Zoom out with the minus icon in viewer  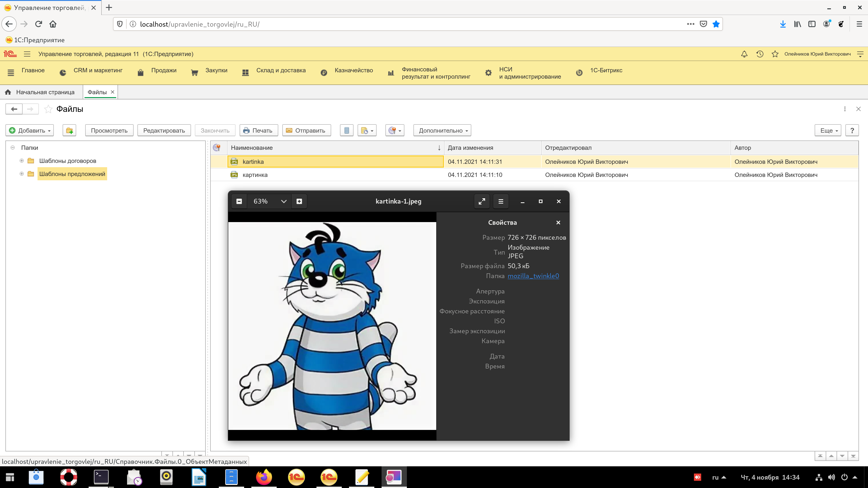239,201
